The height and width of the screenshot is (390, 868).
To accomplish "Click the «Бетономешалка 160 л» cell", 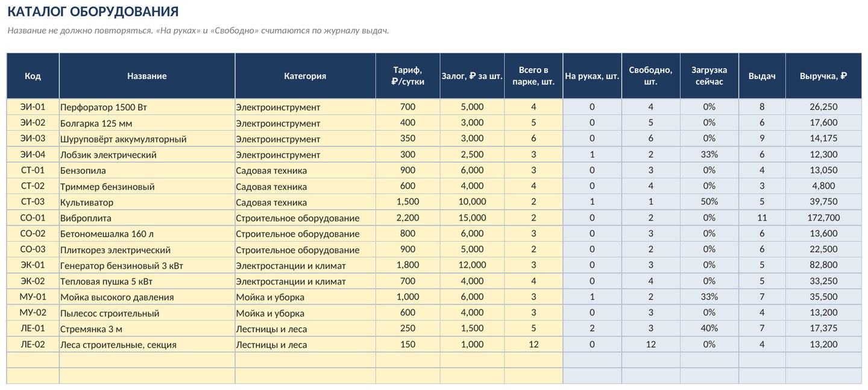I will 147,233.
